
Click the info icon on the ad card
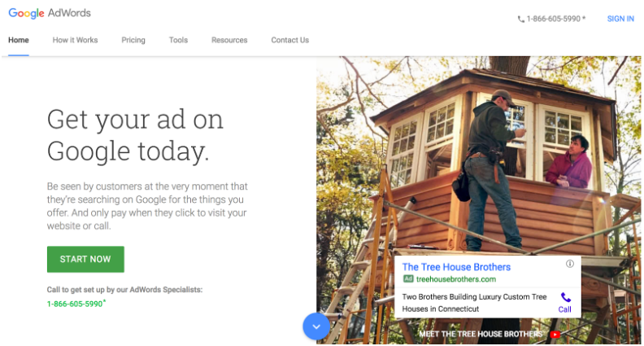570,264
